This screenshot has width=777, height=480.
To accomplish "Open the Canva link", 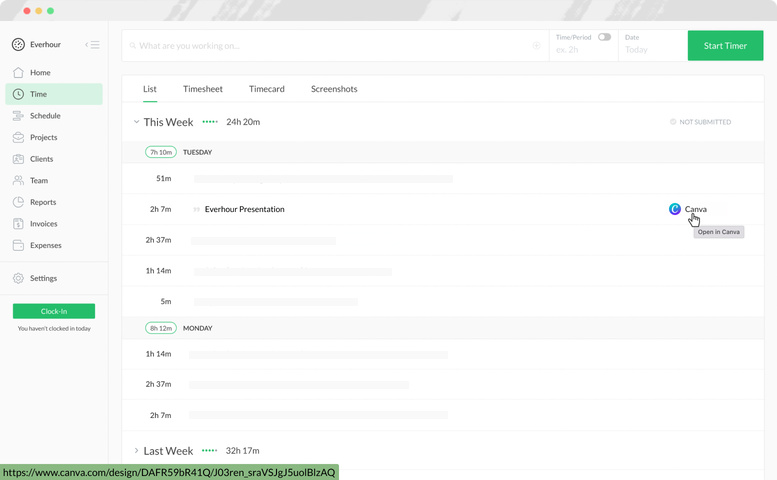I will pos(695,209).
